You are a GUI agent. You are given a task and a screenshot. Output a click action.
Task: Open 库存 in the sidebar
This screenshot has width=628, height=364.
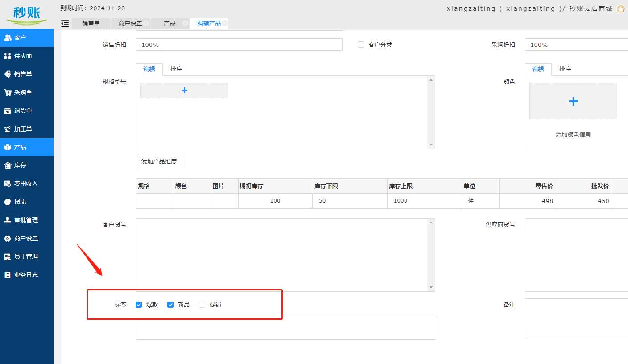coord(27,165)
